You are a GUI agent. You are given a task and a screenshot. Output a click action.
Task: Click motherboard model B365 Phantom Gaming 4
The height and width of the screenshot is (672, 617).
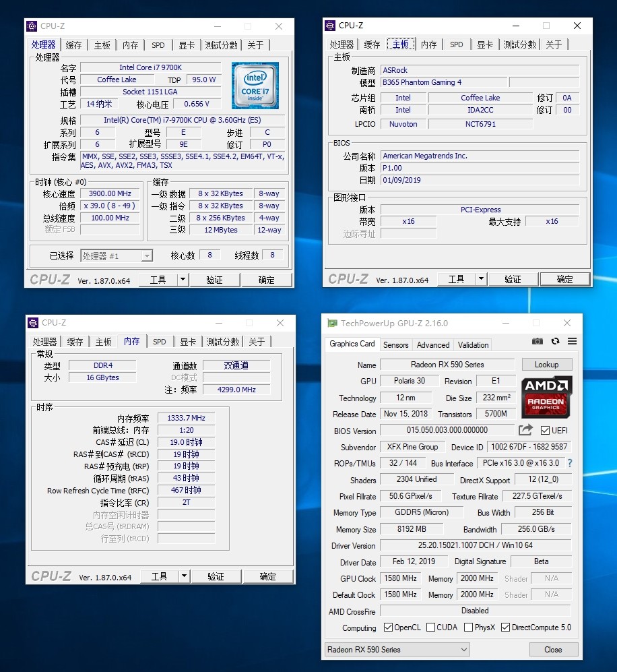pyautogui.click(x=444, y=82)
